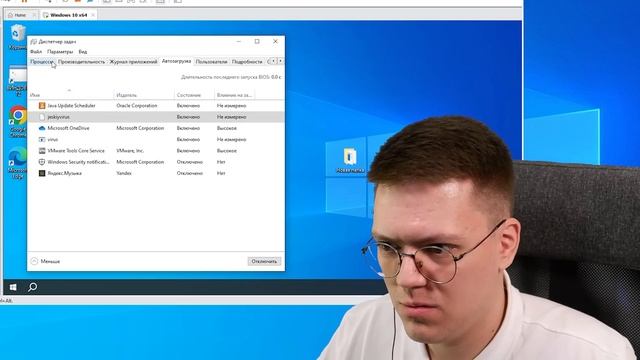Click the Яндекс.Музыка entry icon
The width and height of the screenshot is (640, 360).
tap(42, 173)
